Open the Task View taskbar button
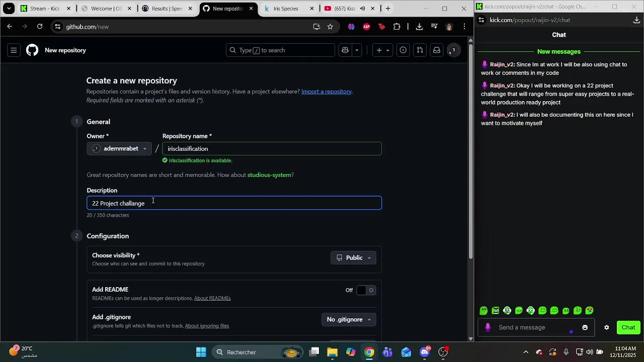644x362 pixels. click(314, 352)
